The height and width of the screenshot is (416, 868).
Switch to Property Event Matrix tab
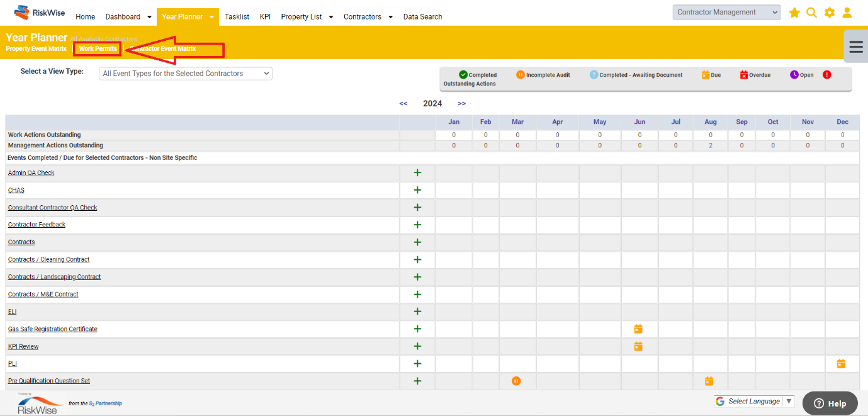(36, 49)
